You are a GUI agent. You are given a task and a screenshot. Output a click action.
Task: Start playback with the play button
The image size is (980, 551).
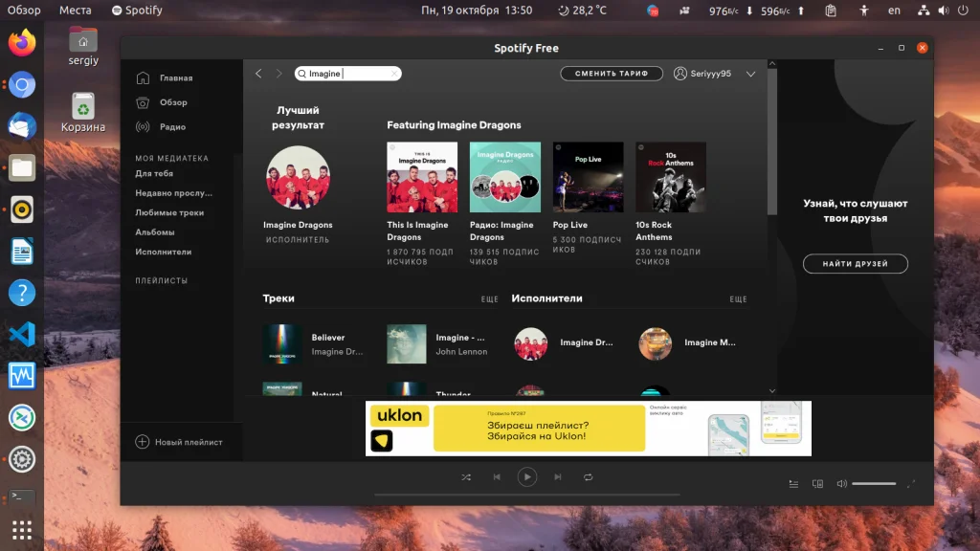tap(527, 477)
